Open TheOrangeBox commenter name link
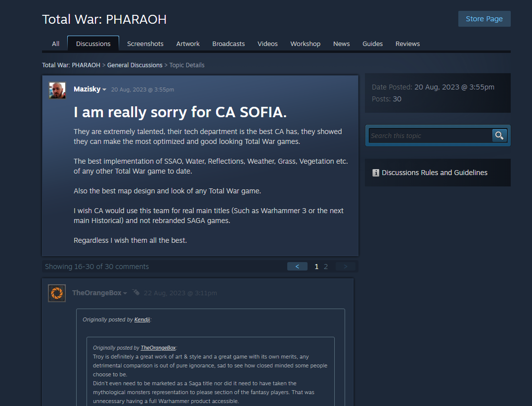 (97, 293)
